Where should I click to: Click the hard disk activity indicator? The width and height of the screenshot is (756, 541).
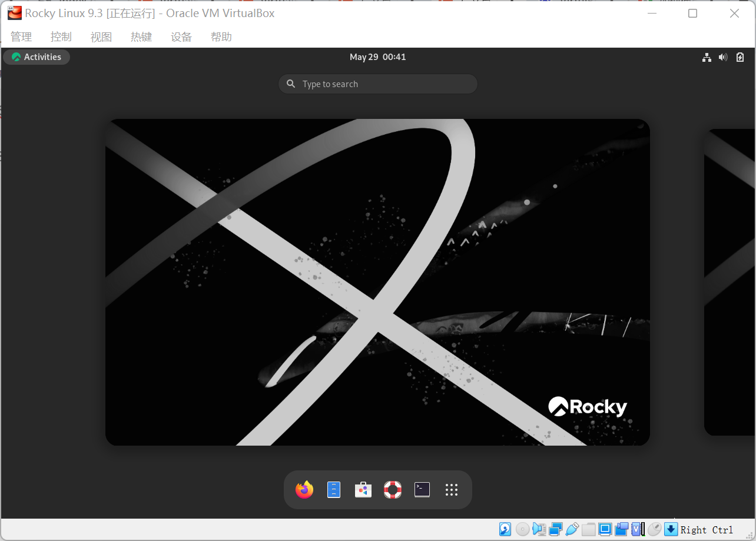click(x=505, y=529)
